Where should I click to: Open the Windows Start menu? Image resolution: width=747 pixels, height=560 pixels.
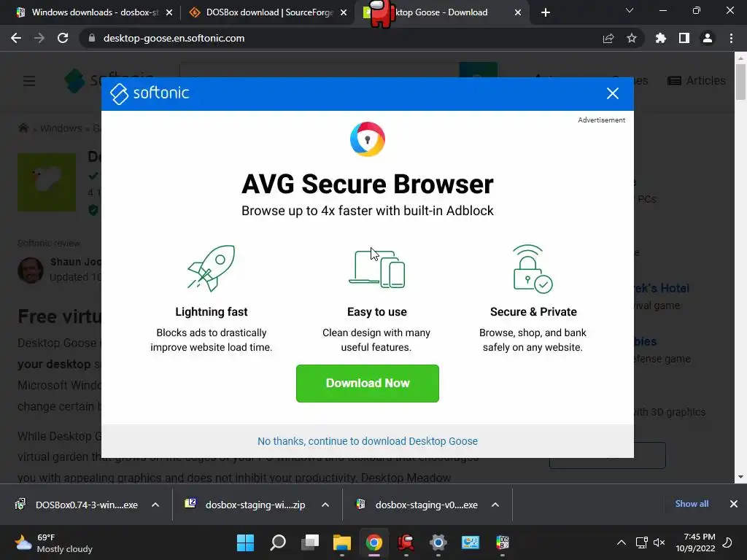coord(245,542)
